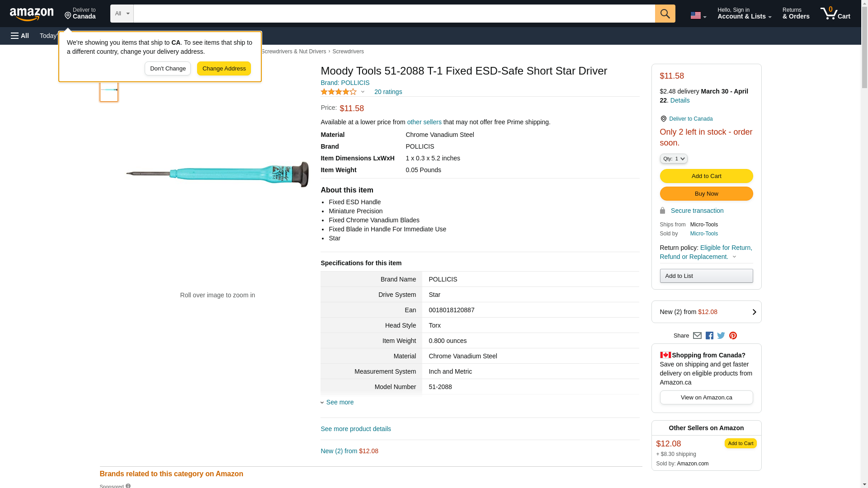Click the Amazon logo
This screenshot has width=868, height=488.
pos(32,14)
